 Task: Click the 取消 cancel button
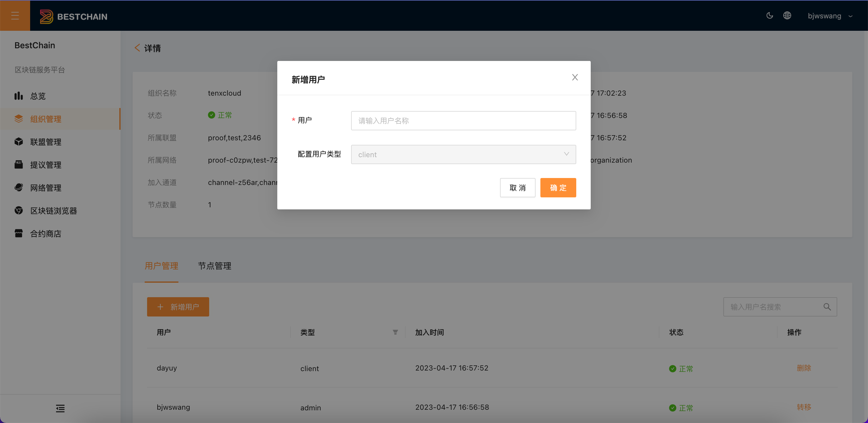517,188
